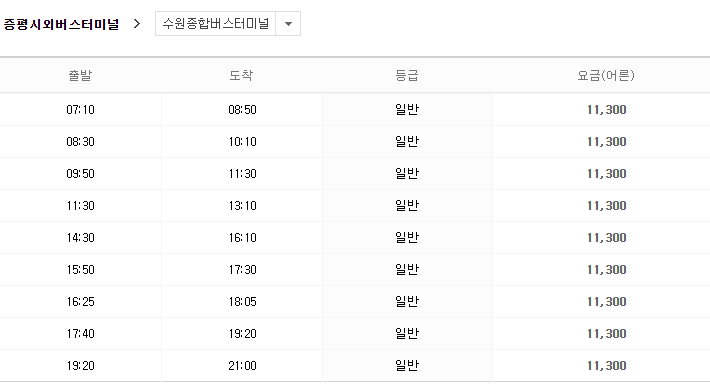
Task: Click the 19:20 arrival time cell
Action: (x=242, y=334)
